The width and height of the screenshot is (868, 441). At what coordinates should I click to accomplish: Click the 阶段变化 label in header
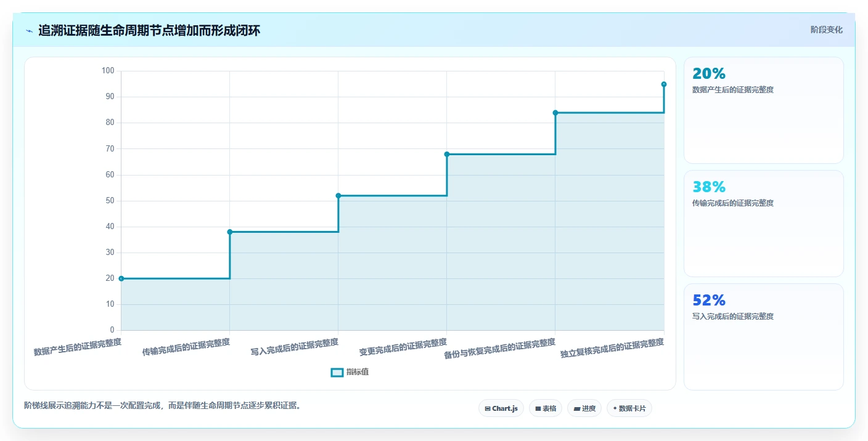pos(826,30)
